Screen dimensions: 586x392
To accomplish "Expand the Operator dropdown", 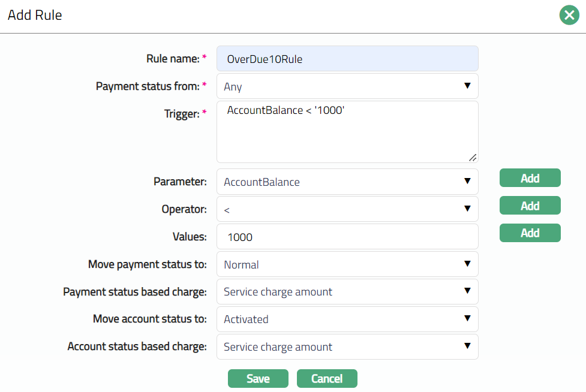I will click(347, 209).
